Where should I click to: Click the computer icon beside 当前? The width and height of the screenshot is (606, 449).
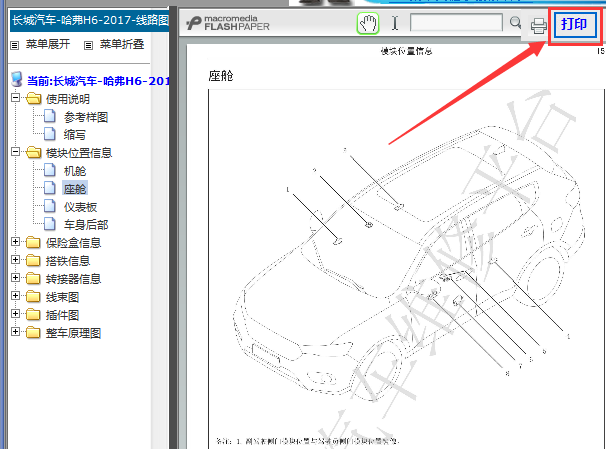17,79
